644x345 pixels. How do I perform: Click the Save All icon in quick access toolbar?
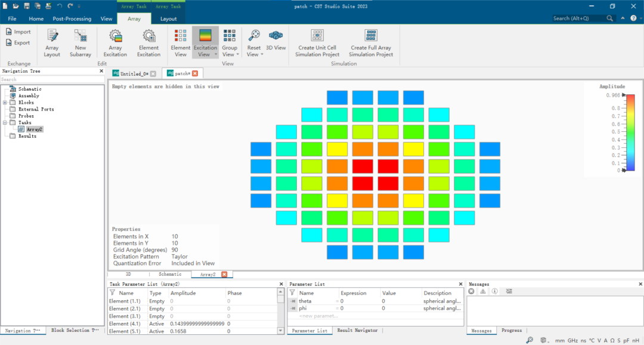tap(38, 6)
